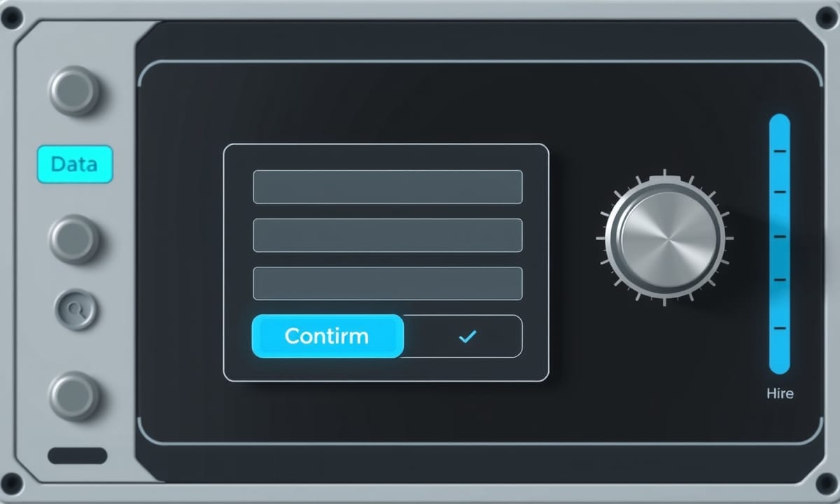Click the metallic rotary knob
Image resolution: width=840 pixels, height=504 pixels.
[664, 238]
